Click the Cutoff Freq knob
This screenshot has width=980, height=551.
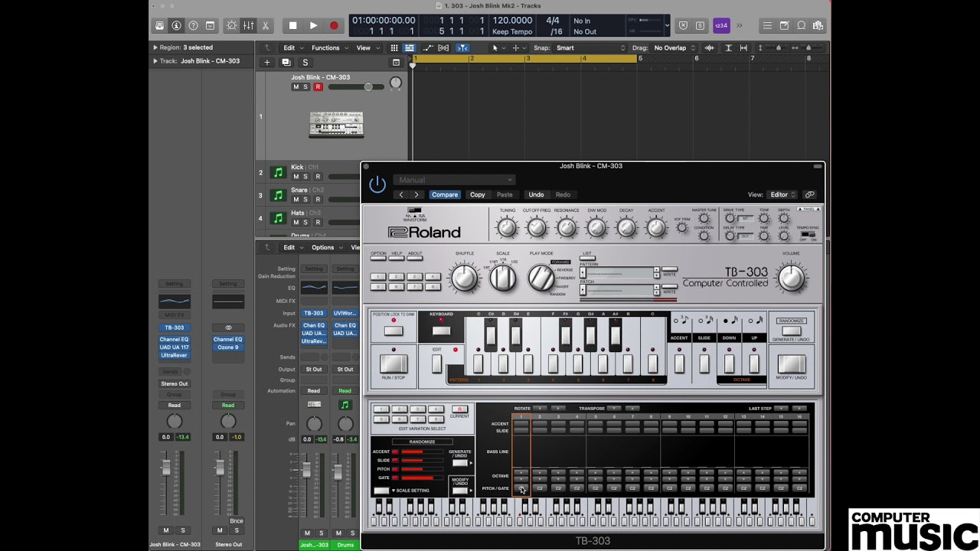(537, 227)
